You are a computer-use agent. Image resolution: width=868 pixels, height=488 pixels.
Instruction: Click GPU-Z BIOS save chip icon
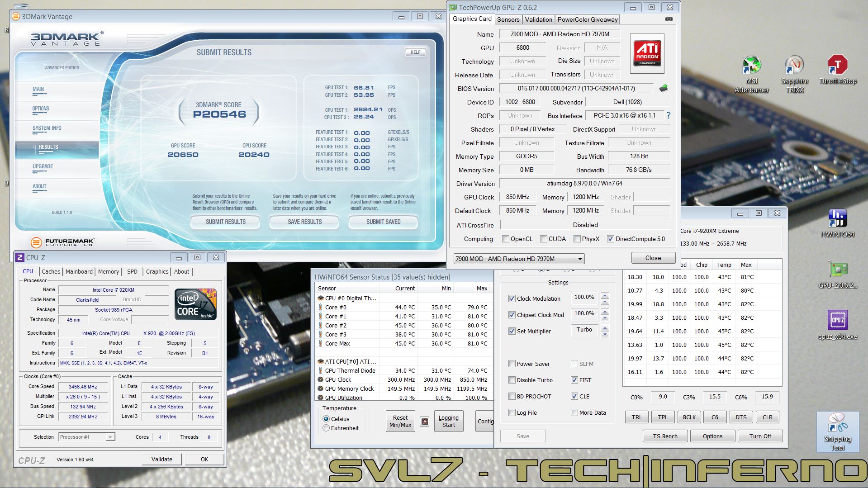(x=664, y=88)
